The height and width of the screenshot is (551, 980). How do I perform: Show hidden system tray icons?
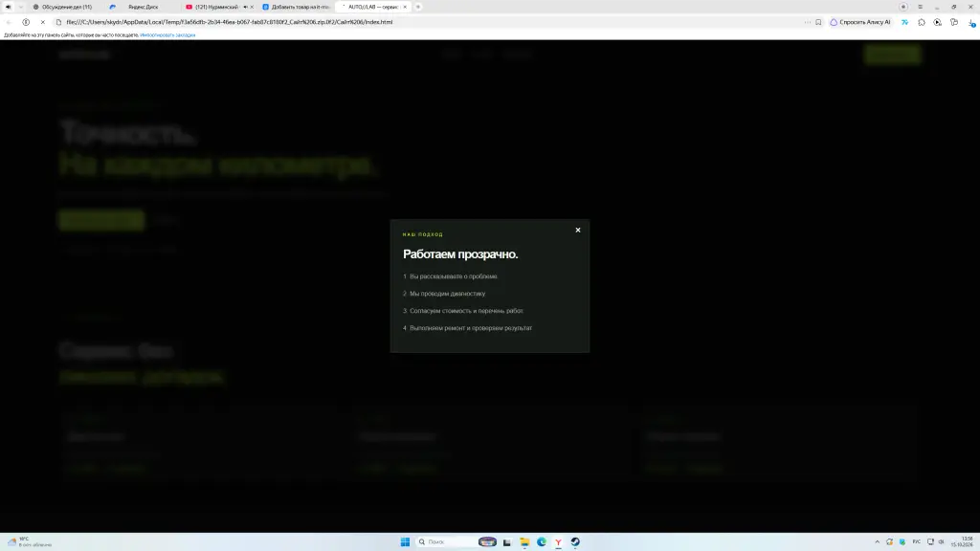click(x=877, y=541)
